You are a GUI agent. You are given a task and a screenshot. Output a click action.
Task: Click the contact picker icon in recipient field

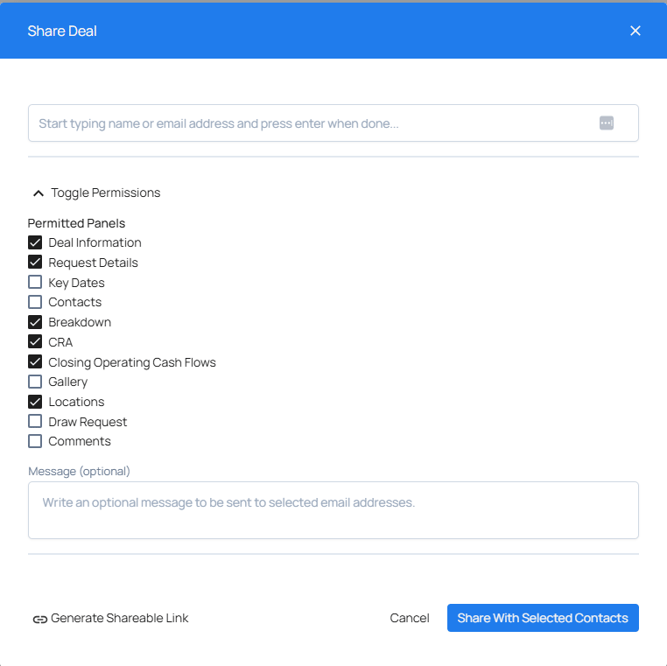coord(606,123)
